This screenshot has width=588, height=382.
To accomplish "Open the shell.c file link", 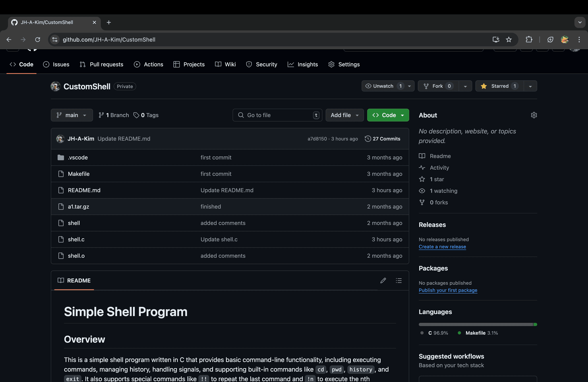I will tap(76, 239).
